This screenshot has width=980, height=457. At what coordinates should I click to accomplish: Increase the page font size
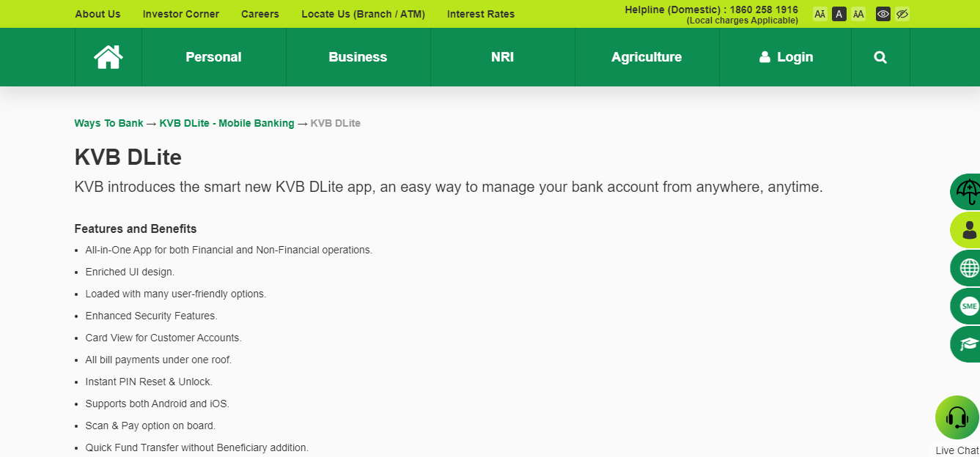858,14
